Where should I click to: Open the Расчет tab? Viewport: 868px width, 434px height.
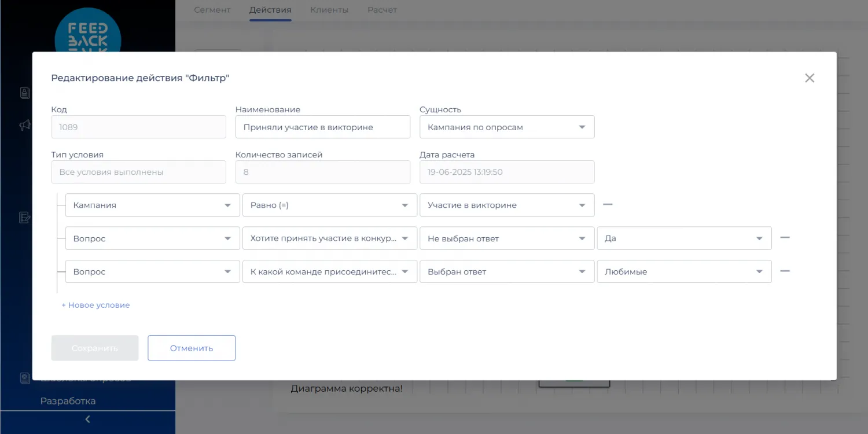(382, 10)
